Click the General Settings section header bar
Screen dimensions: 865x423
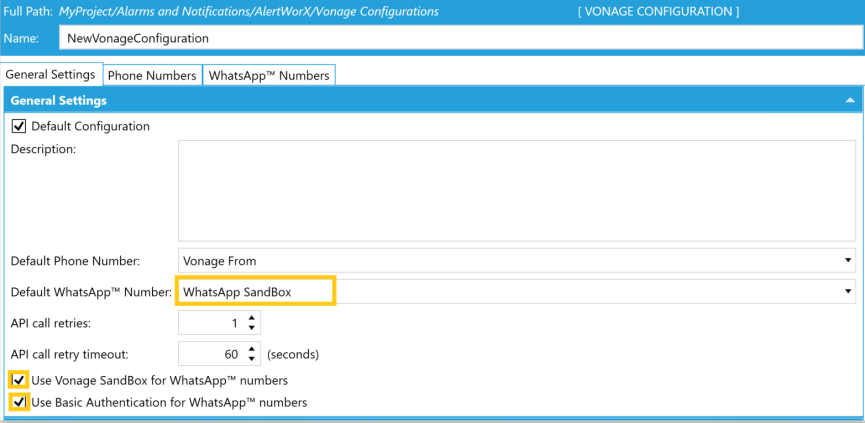click(432, 100)
